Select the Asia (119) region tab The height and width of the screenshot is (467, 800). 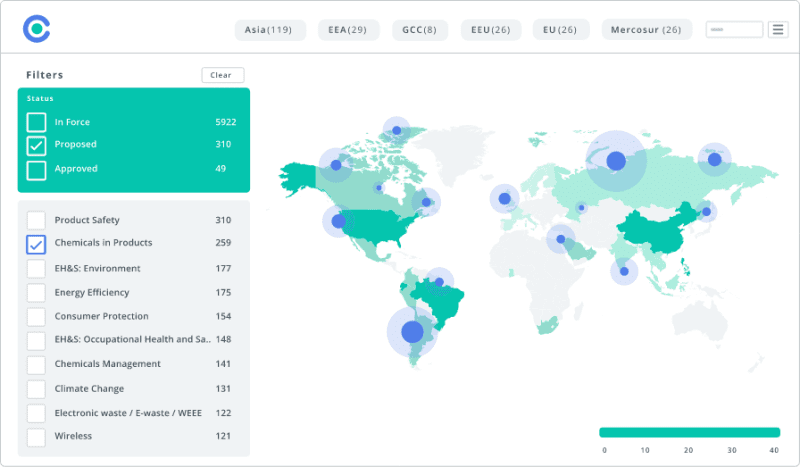point(268,30)
